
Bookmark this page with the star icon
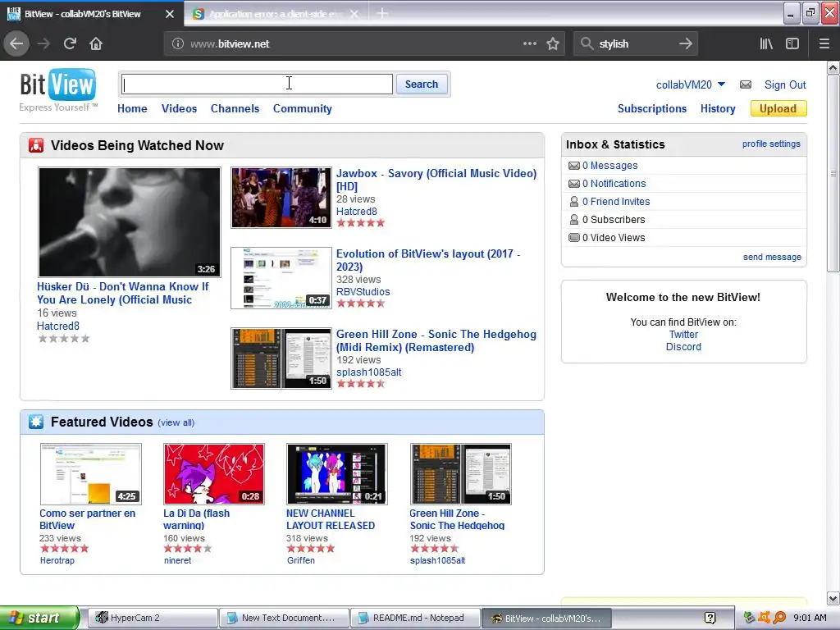pyautogui.click(x=553, y=43)
